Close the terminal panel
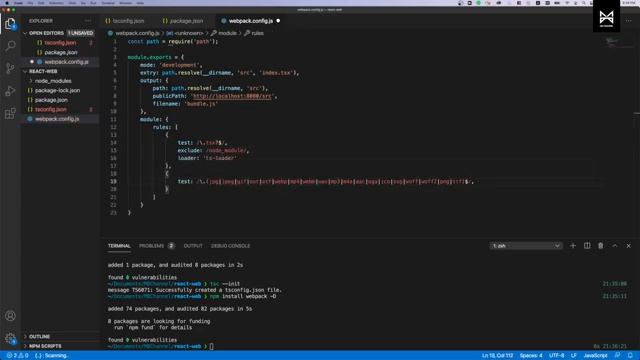The image size is (640, 360). click(x=629, y=246)
